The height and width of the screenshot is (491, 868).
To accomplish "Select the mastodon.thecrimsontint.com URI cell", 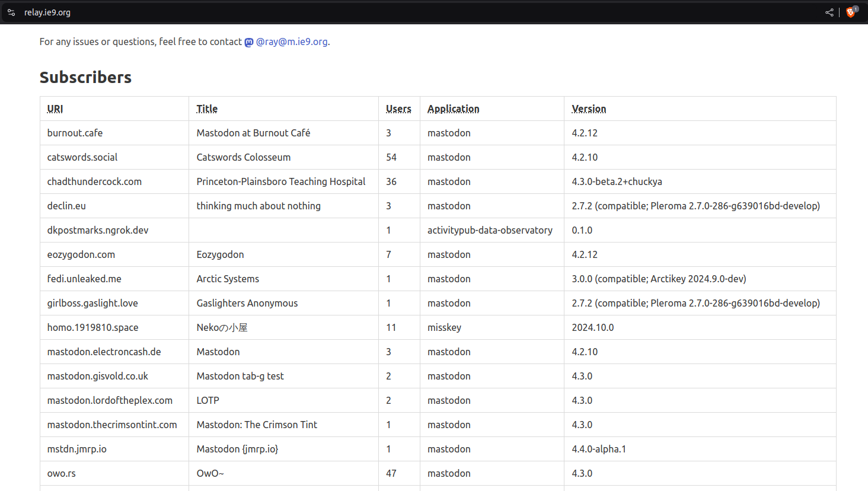I will click(x=114, y=425).
